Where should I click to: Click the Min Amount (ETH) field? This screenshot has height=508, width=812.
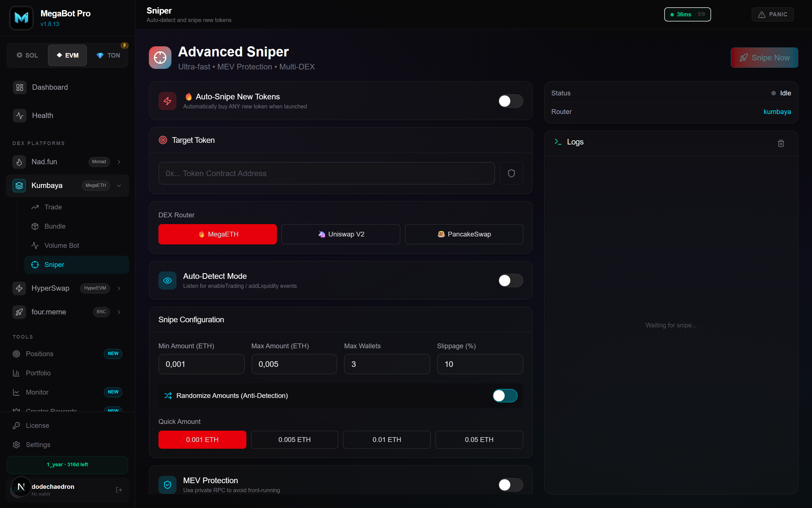pyautogui.click(x=201, y=364)
